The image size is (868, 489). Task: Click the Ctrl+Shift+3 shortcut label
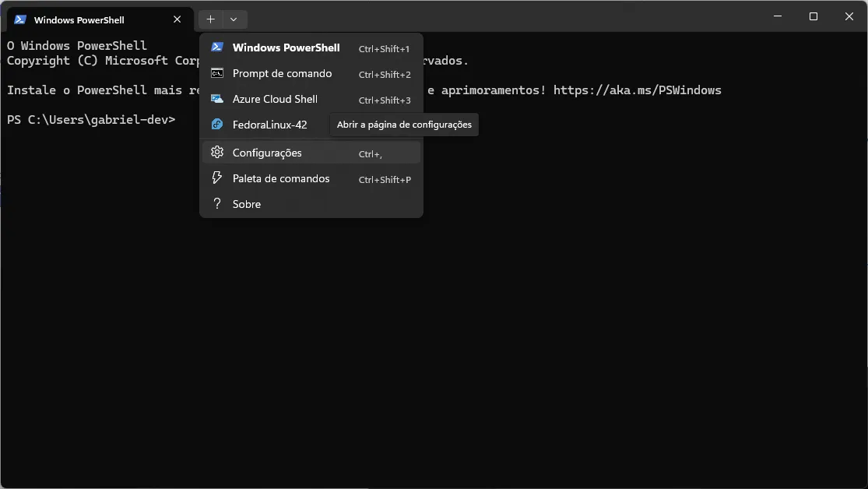(385, 100)
